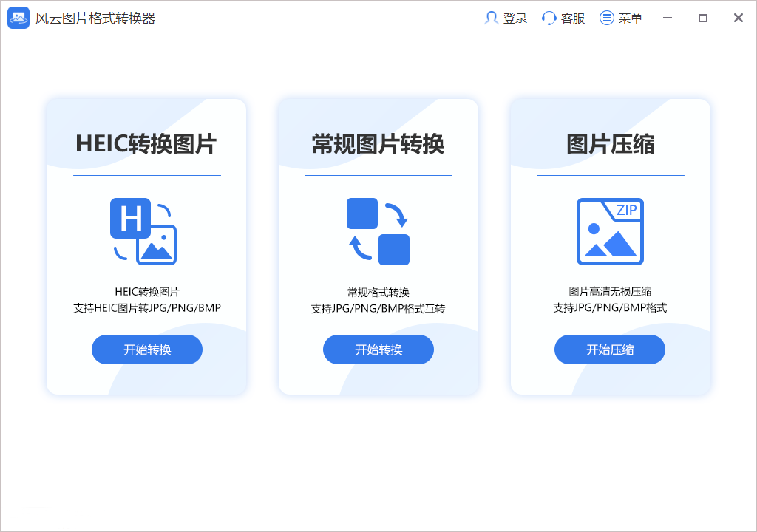
Task: Select the two-squares format swap icon
Action: [378, 231]
